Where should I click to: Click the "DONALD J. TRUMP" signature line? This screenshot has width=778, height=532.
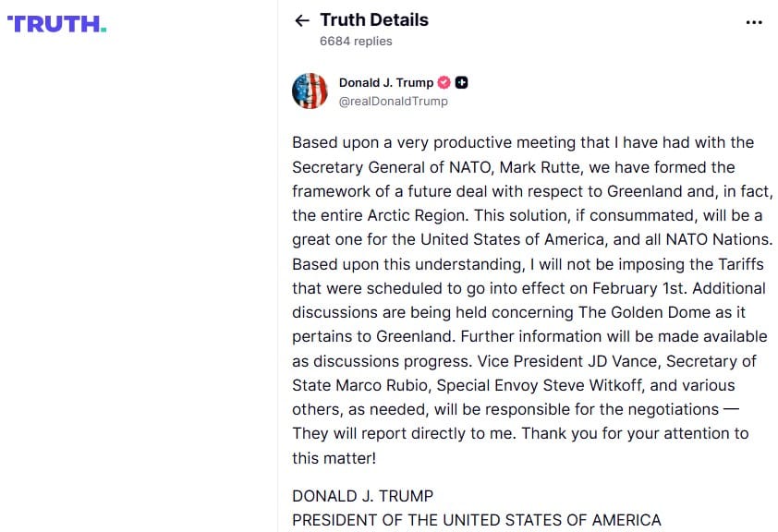click(362, 496)
